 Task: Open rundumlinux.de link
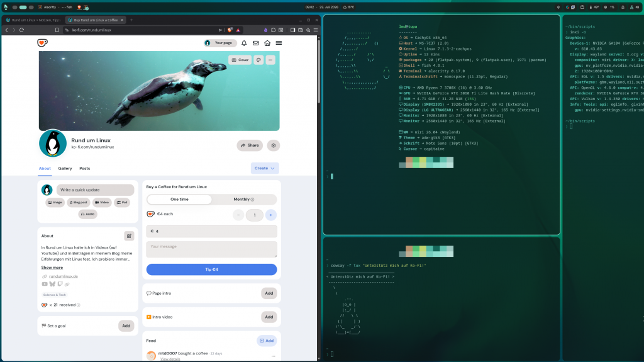64,276
